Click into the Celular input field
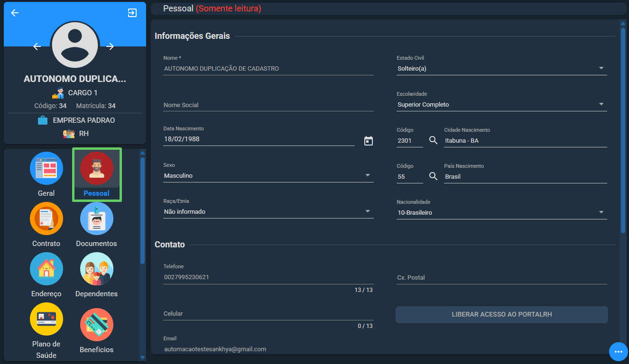The width and height of the screenshot is (629, 364). click(268, 314)
